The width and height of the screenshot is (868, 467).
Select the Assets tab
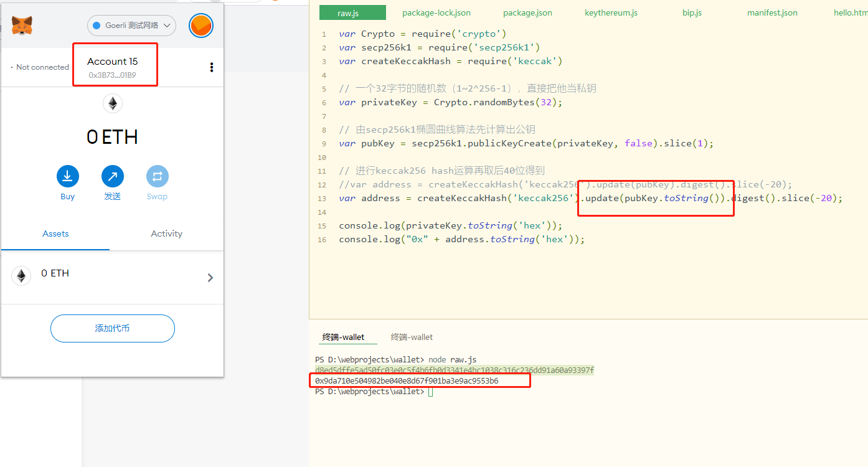click(55, 233)
